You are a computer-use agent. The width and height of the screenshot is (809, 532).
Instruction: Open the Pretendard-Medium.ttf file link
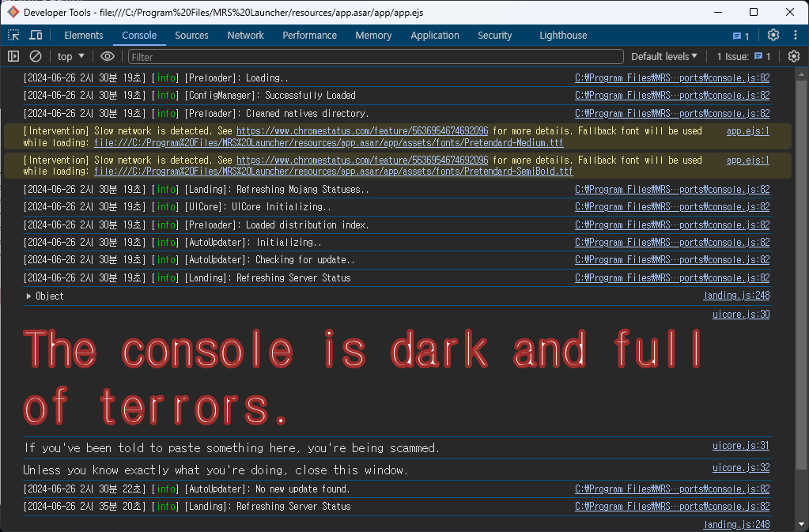click(329, 143)
